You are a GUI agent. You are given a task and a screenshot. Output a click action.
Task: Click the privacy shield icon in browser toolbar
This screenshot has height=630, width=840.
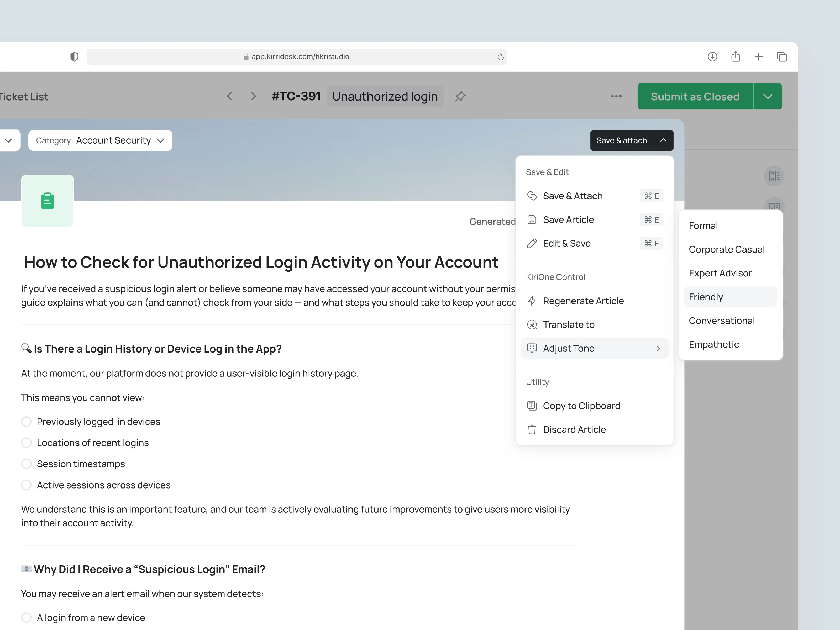[75, 57]
